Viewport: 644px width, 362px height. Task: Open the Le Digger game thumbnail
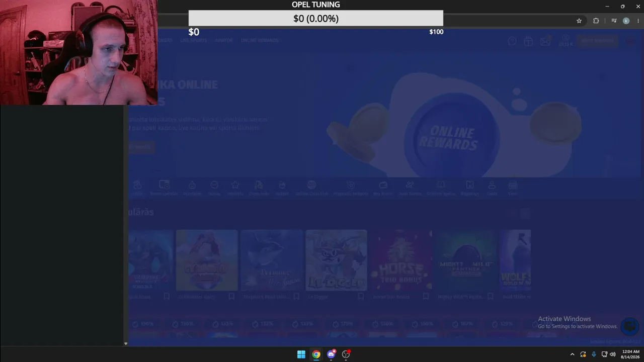pos(336,260)
